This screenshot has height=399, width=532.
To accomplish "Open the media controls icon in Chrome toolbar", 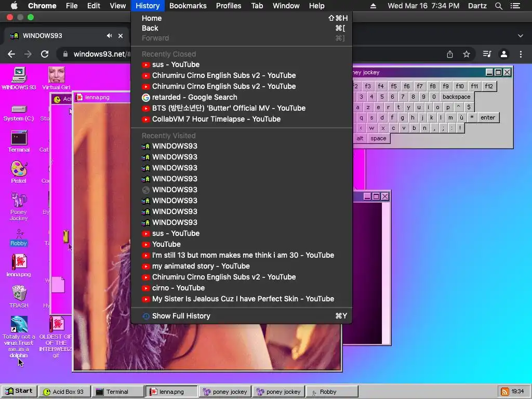I will (x=487, y=54).
